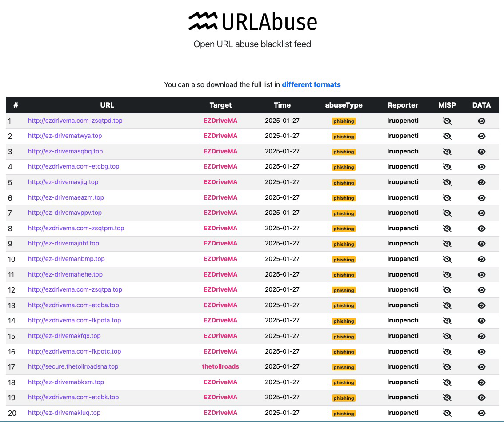Follow link http://ez-drivemasqbq.top
The height and width of the screenshot is (422, 504).
pyautogui.click(x=65, y=151)
